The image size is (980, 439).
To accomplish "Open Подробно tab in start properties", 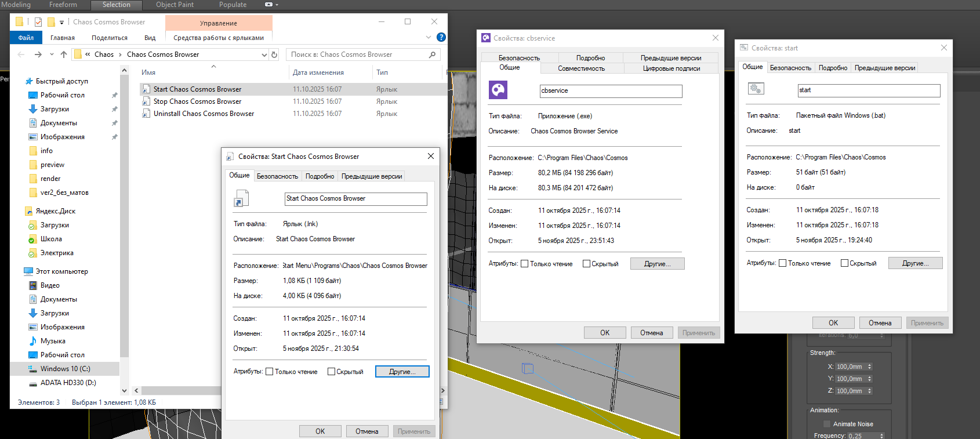I will click(x=833, y=68).
